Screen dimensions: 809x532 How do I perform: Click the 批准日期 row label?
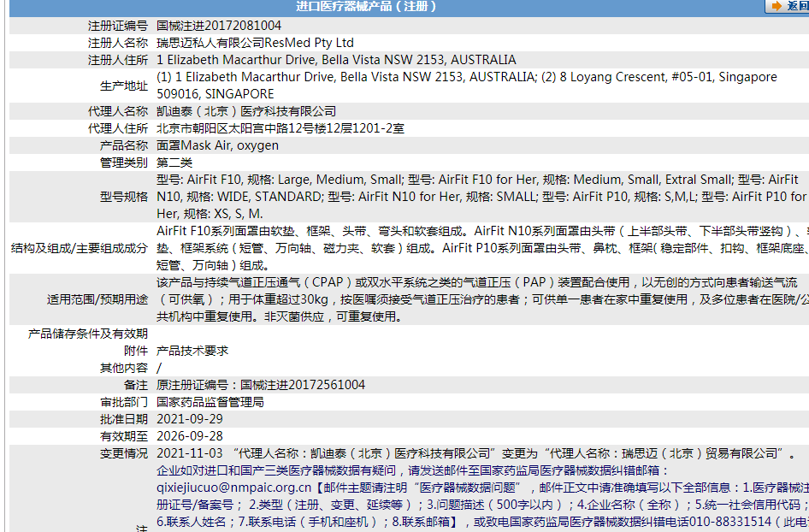click(124, 419)
